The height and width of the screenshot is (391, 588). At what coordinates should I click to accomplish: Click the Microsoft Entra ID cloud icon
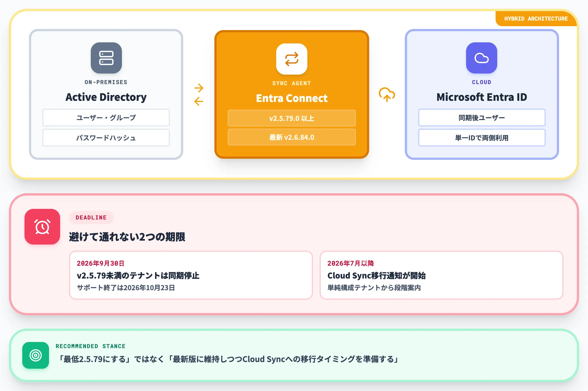[x=481, y=58]
